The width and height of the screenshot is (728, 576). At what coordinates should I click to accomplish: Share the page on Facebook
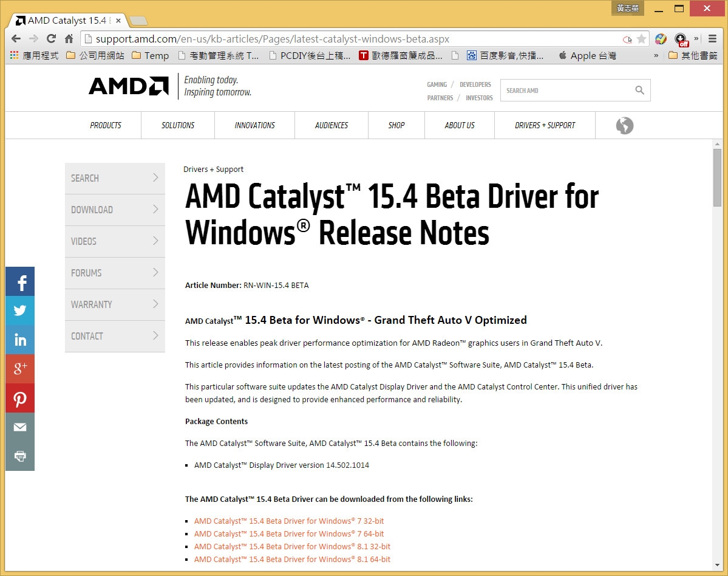tap(20, 281)
